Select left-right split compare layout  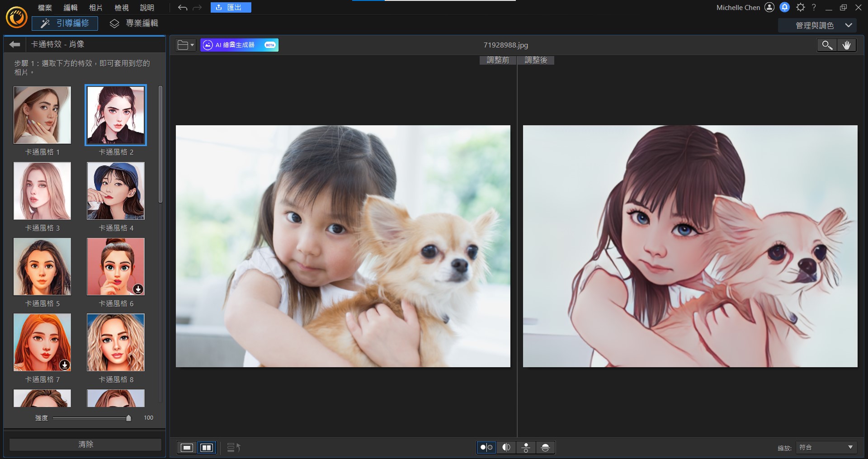point(506,447)
